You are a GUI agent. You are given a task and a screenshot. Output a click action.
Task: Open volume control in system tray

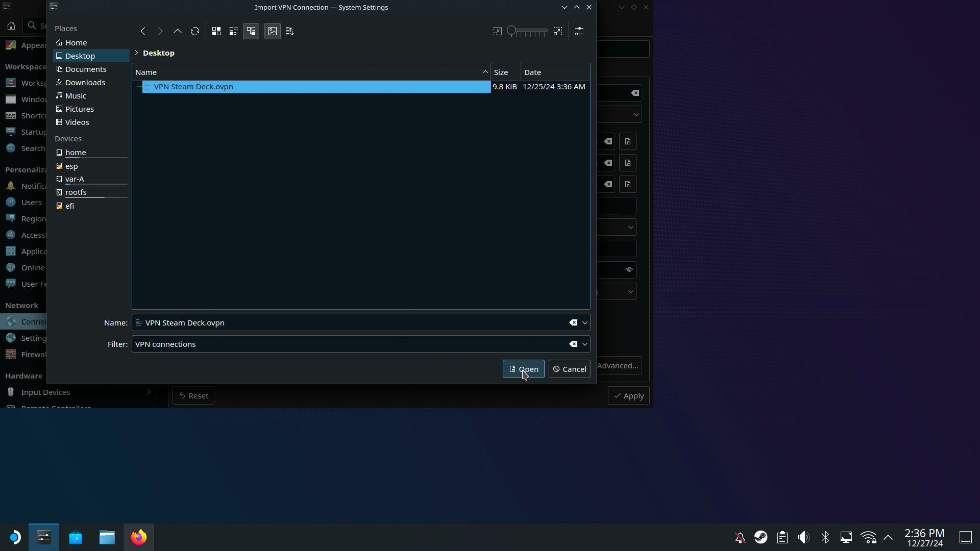point(804,538)
